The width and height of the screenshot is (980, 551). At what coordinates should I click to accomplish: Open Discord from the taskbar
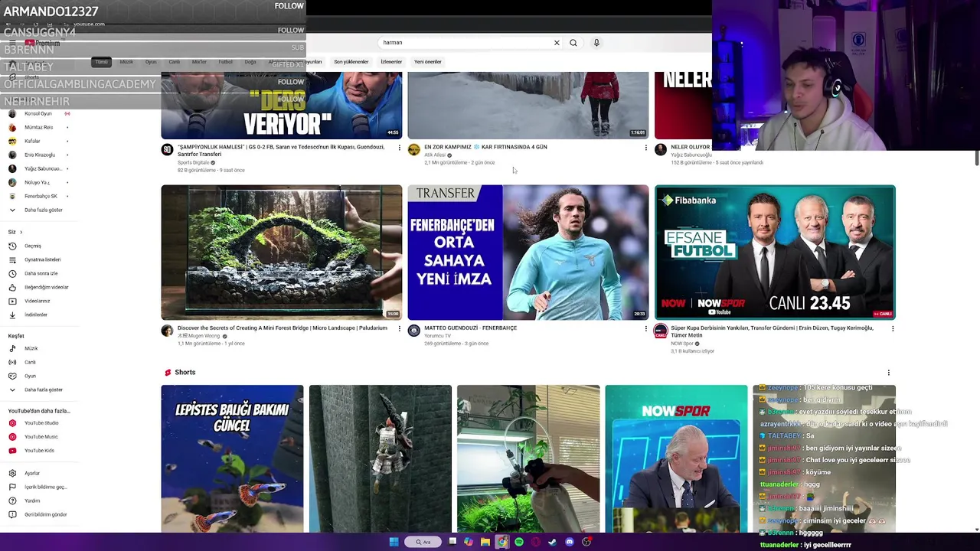point(569,542)
